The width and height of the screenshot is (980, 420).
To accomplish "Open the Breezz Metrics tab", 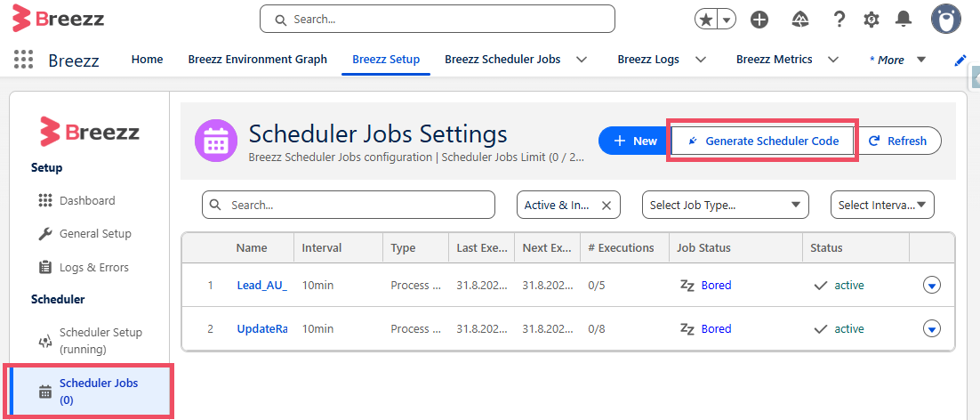I will click(x=775, y=60).
